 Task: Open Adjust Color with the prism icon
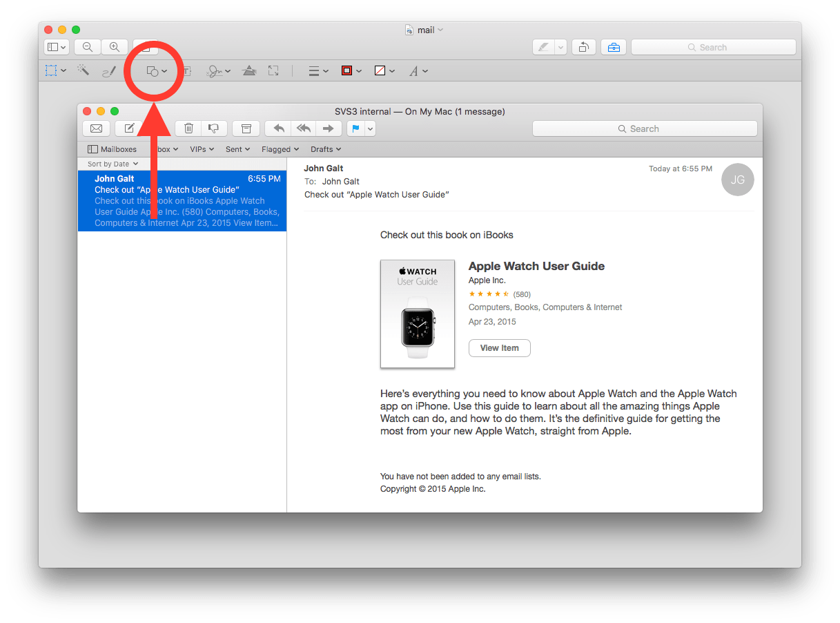coord(249,70)
